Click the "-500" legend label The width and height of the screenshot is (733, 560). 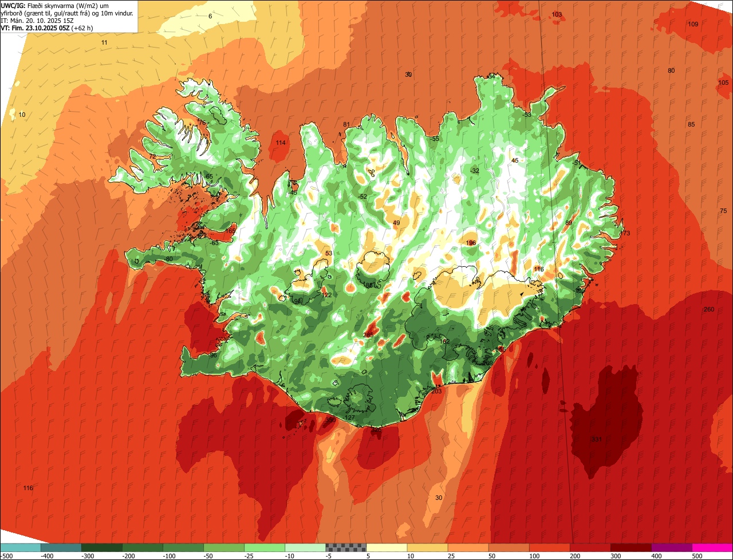6,556
